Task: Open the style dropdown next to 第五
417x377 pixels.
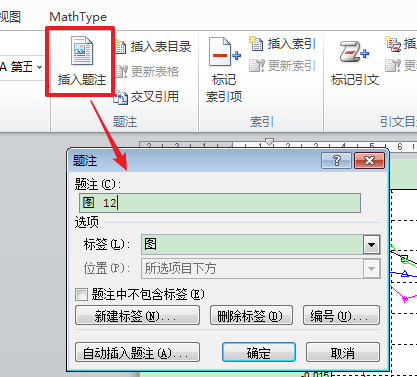Action: point(40,67)
